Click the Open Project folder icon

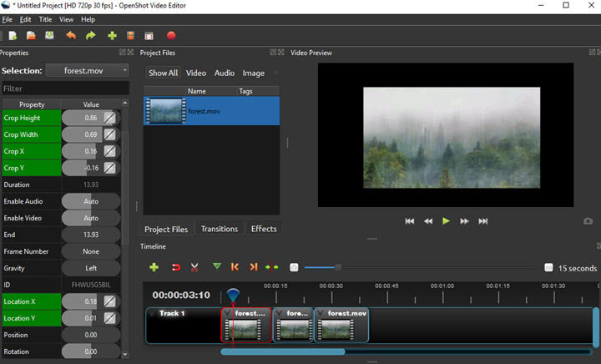coord(31,36)
